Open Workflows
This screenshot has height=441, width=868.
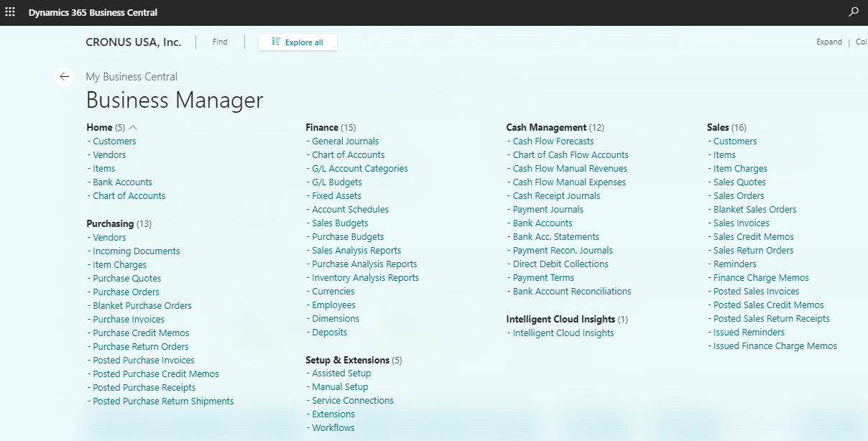click(333, 428)
